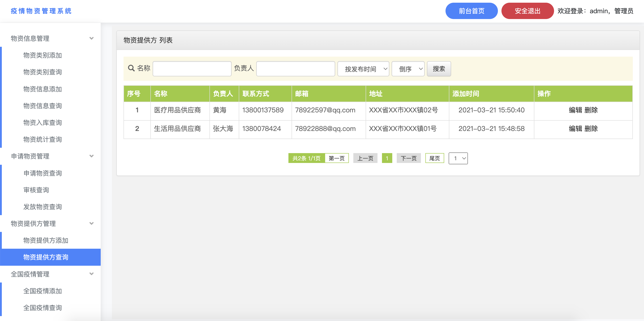Delete the 生活用品供应商 row

coord(591,128)
